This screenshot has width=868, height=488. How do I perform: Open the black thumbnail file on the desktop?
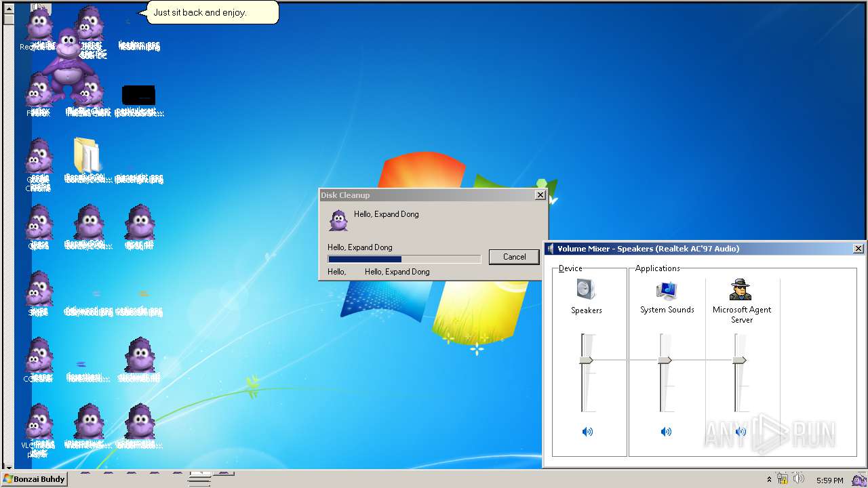tap(139, 95)
